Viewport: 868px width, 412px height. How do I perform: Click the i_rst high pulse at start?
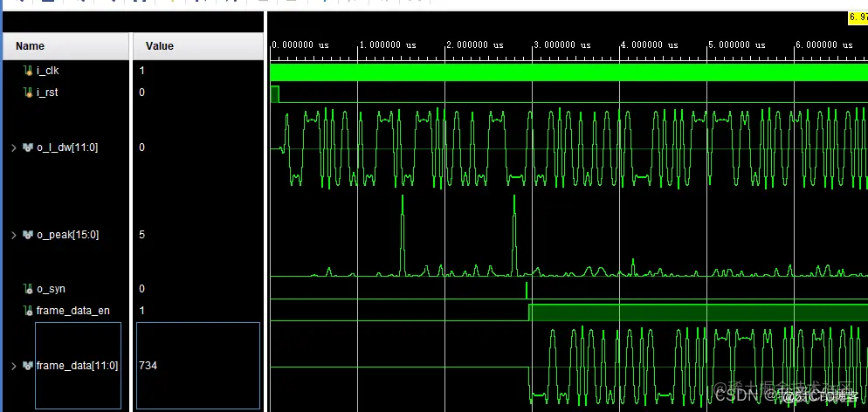tap(274, 94)
